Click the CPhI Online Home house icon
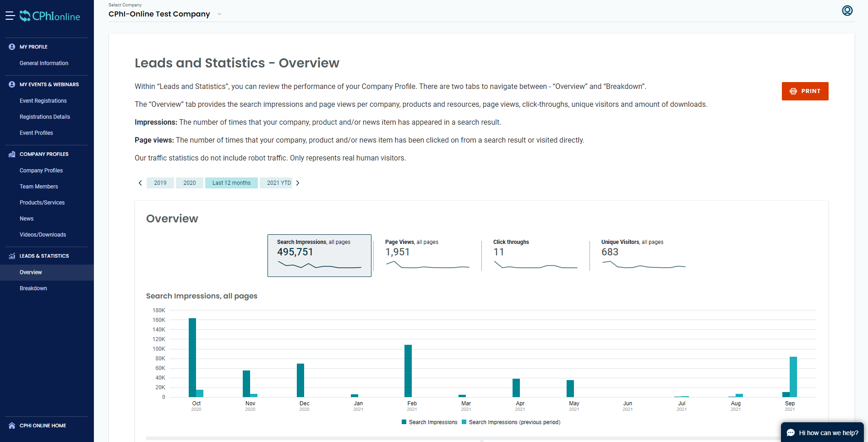This screenshot has height=442, width=868. pyautogui.click(x=11, y=425)
